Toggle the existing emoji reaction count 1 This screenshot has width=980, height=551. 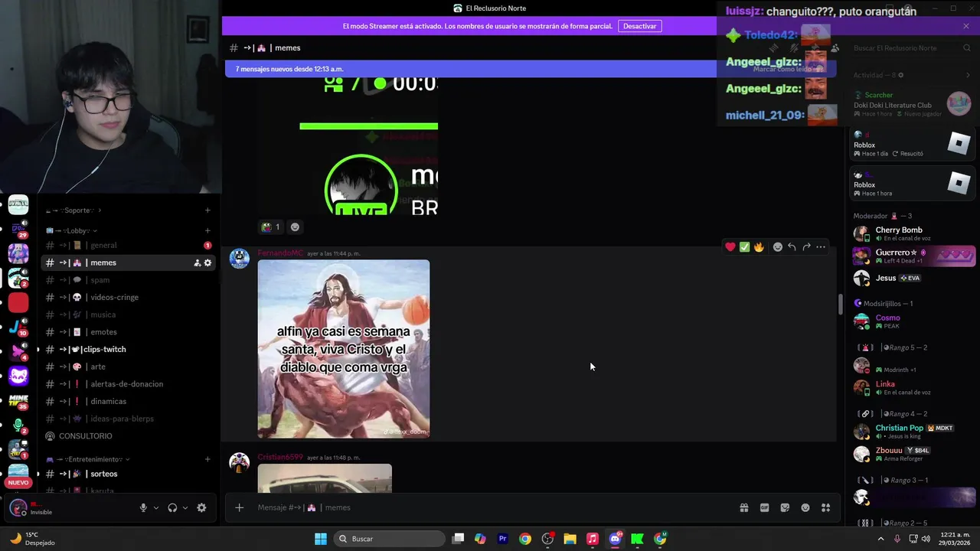coord(270,227)
